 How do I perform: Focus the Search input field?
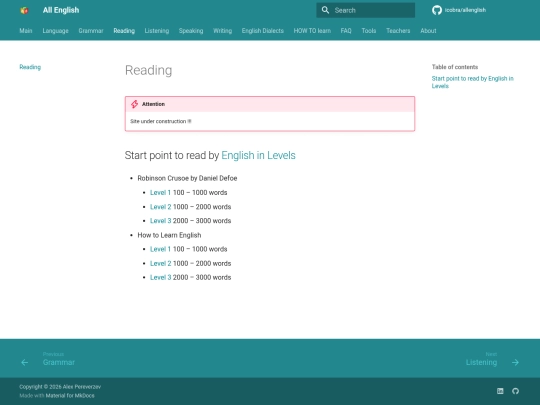coord(365,10)
